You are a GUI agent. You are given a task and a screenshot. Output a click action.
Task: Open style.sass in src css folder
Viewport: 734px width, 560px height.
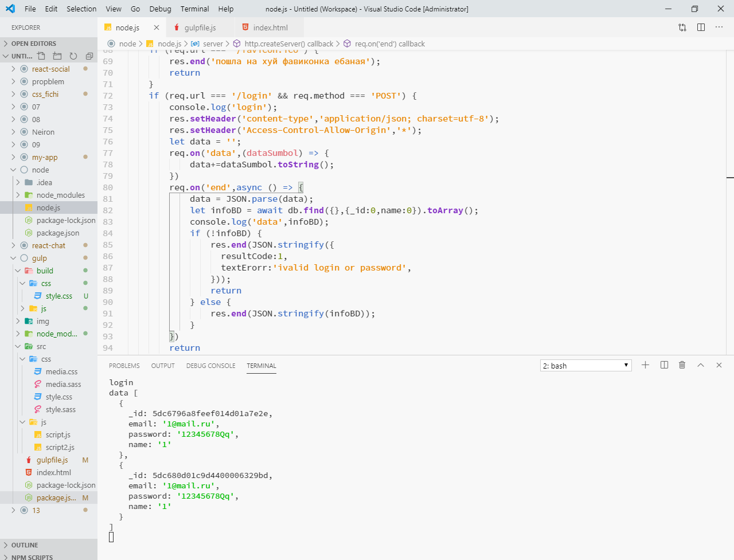click(61, 410)
